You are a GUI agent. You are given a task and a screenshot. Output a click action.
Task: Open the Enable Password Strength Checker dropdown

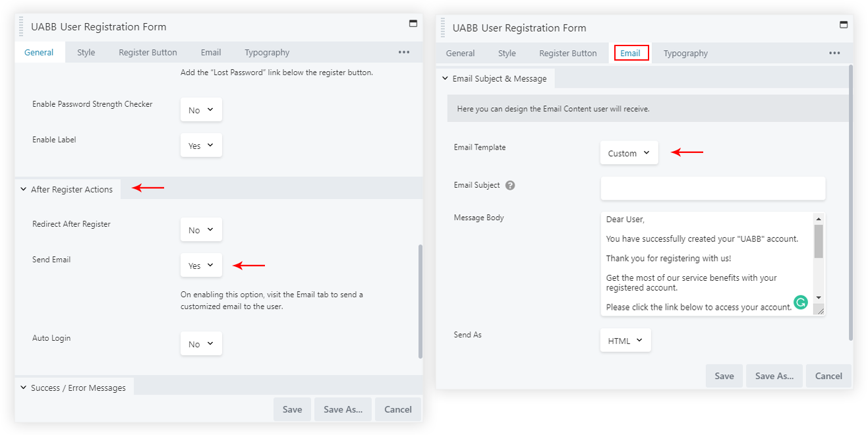[x=201, y=110]
